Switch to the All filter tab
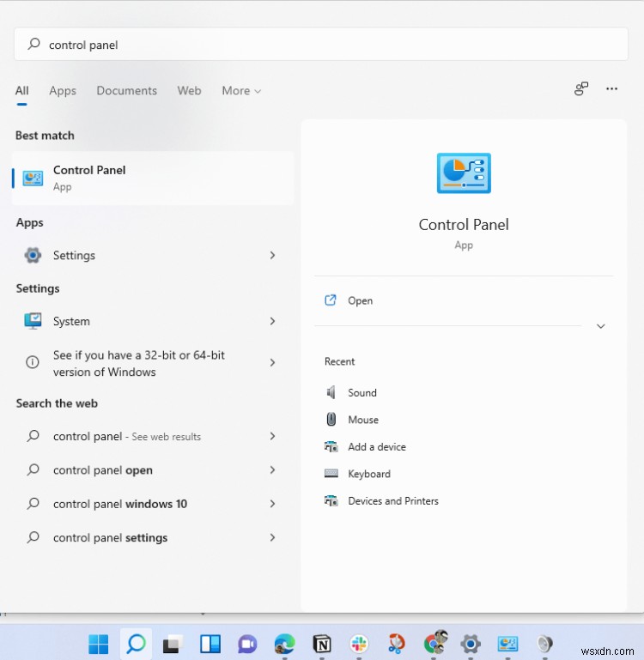 point(22,90)
